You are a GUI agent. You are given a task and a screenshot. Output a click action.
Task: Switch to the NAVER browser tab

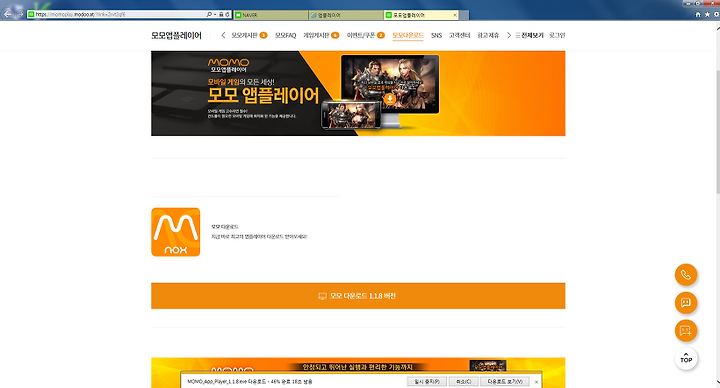[270, 15]
